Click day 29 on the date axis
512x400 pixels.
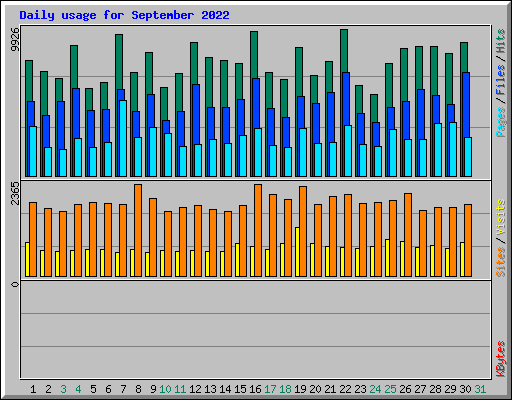tap(450, 389)
